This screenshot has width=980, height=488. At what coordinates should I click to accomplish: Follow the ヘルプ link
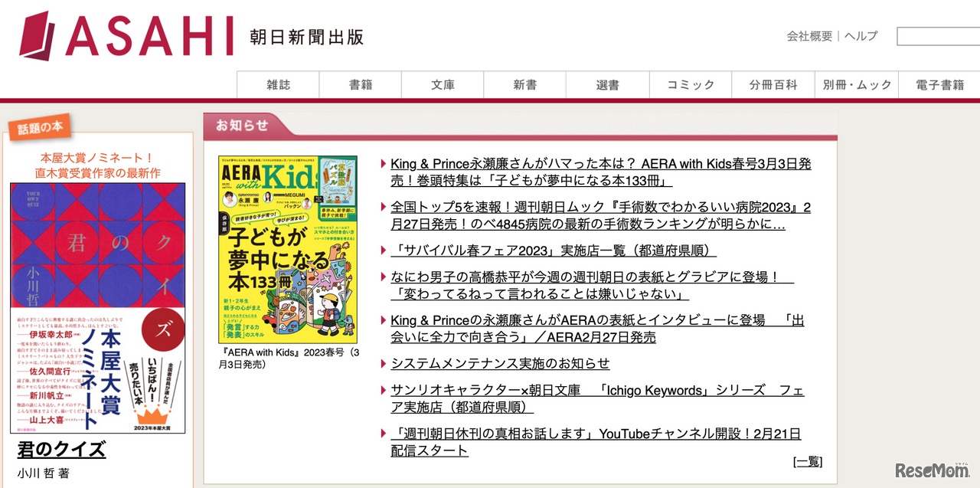(861, 36)
